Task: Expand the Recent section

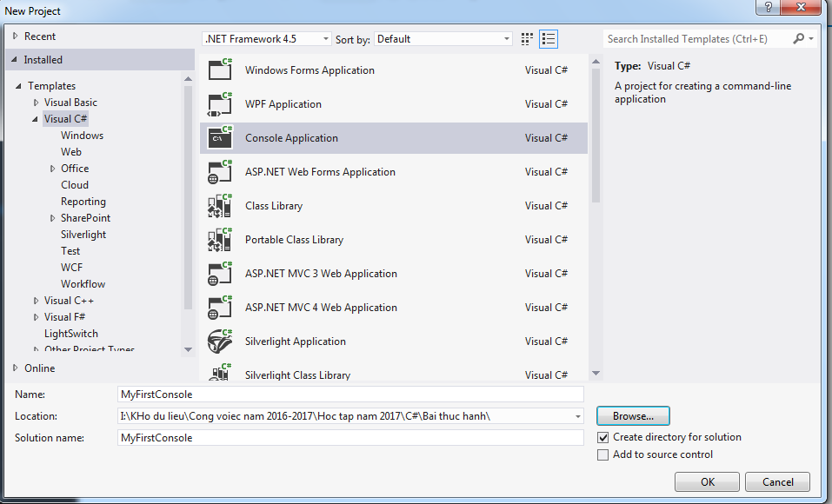Action: coord(16,36)
